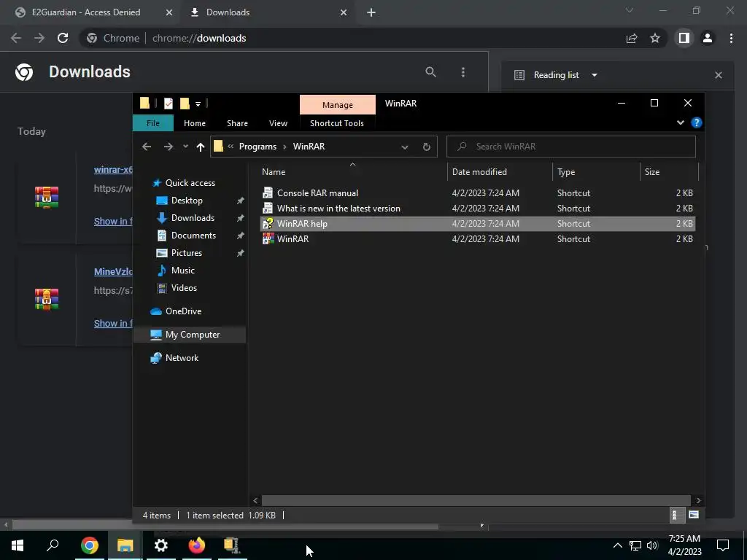The image size is (747, 560).
Task: Search downloads with magnifier icon
Action: coord(430,72)
